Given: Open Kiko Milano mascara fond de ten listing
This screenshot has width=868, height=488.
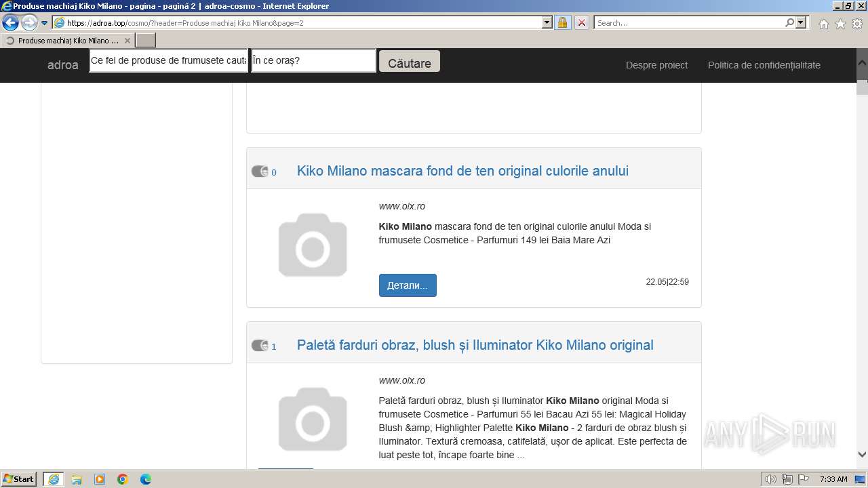Looking at the screenshot, I should pos(462,171).
